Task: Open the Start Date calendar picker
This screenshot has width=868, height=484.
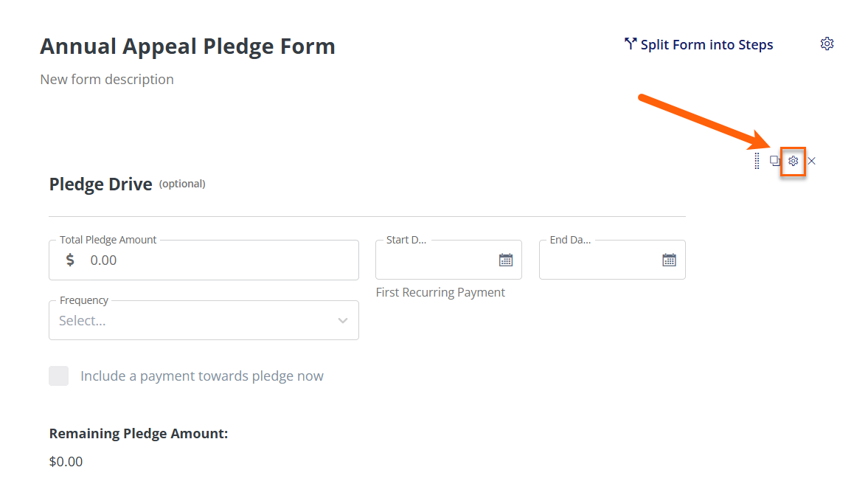Action: pos(505,260)
